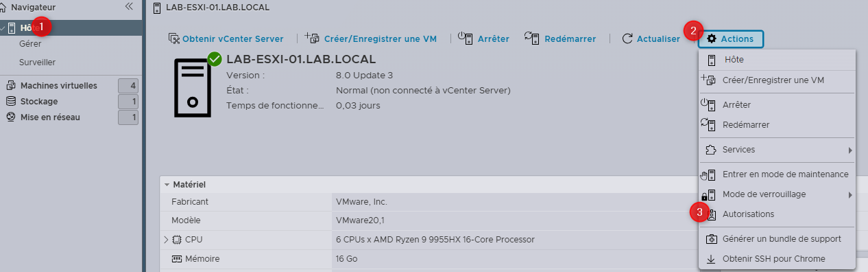Image resolution: width=868 pixels, height=272 pixels.
Task: Open Gérer under Hôte
Action: coord(30,44)
